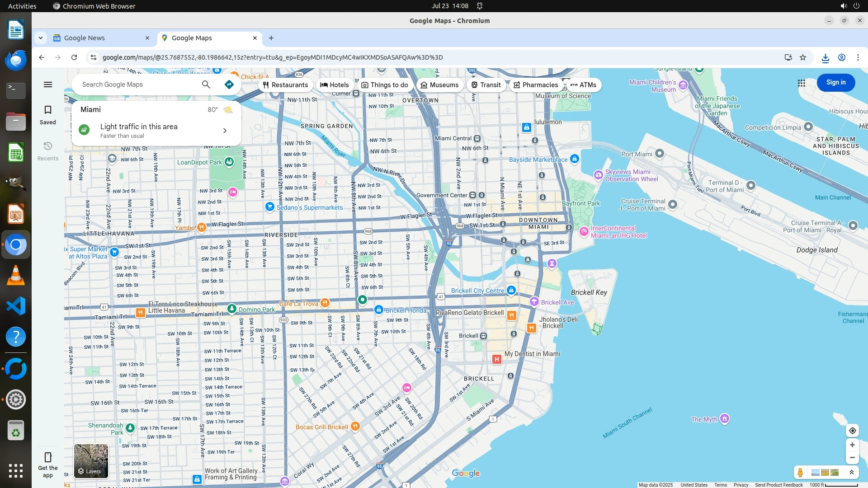Toggle the Hotels filter chip

tap(335, 85)
